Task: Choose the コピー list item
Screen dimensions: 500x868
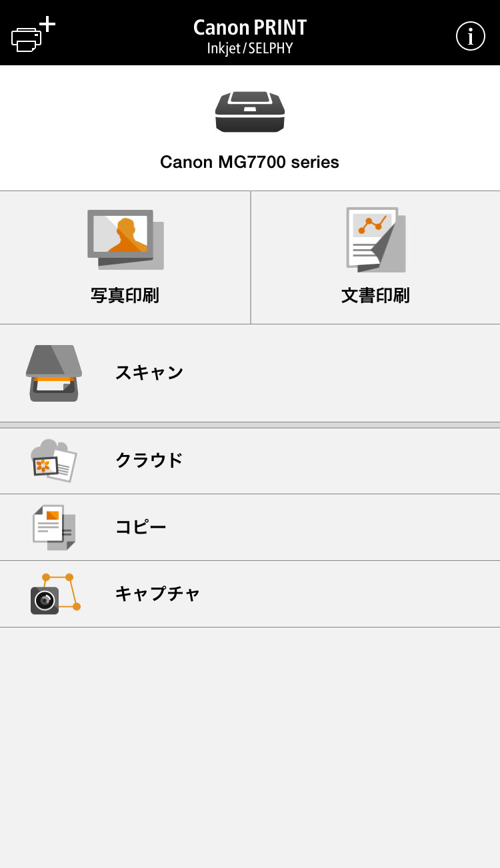Action: click(141, 527)
